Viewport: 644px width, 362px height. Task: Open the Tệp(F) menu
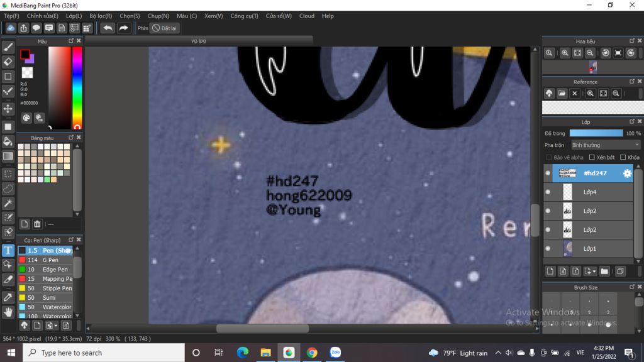pos(11,16)
